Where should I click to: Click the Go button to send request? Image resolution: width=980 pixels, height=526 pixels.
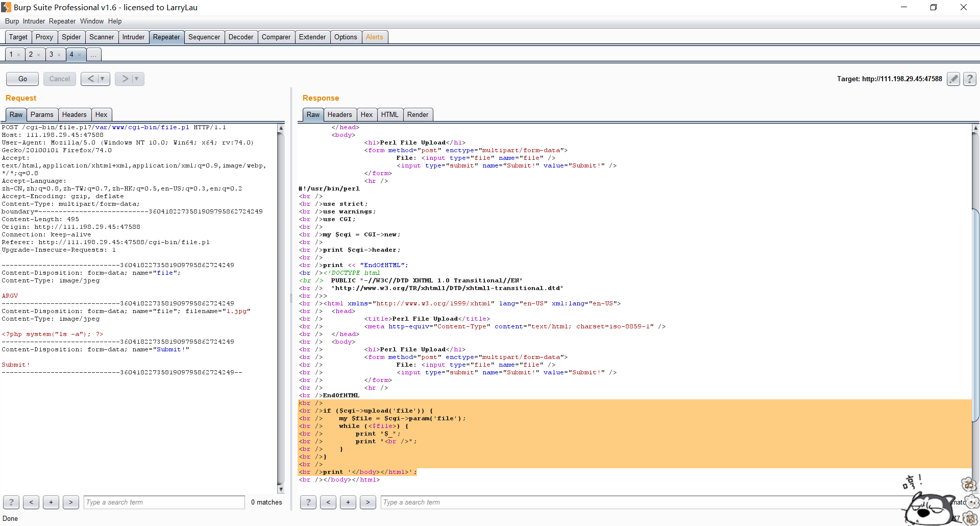(x=22, y=79)
